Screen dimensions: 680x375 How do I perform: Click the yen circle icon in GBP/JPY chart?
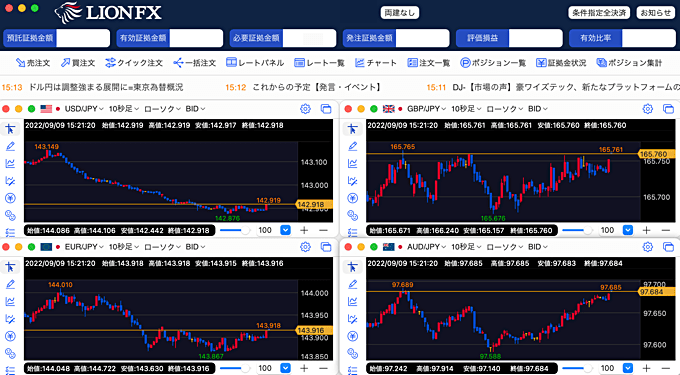coord(353,198)
